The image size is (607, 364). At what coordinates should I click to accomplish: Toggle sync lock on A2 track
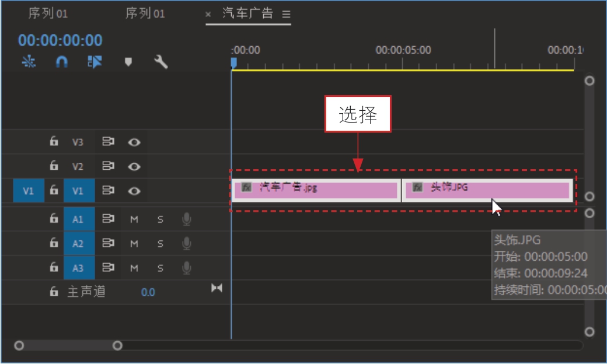pyautogui.click(x=108, y=243)
